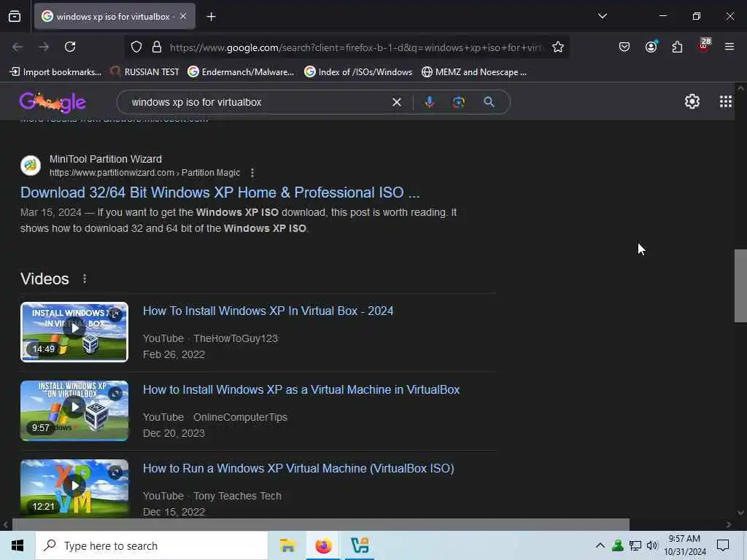Open MiniTool Partition Wizard site favicon
The width and height of the screenshot is (747, 560).
click(x=31, y=166)
